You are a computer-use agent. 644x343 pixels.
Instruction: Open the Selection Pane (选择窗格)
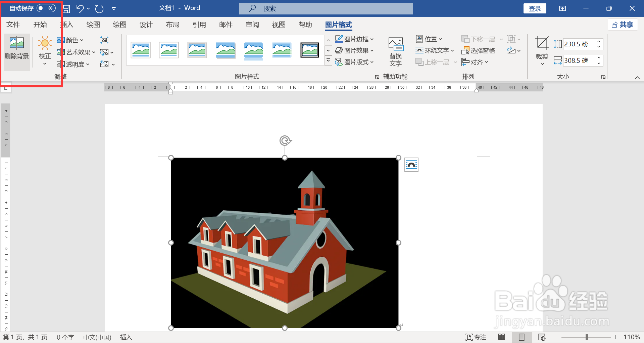(478, 51)
